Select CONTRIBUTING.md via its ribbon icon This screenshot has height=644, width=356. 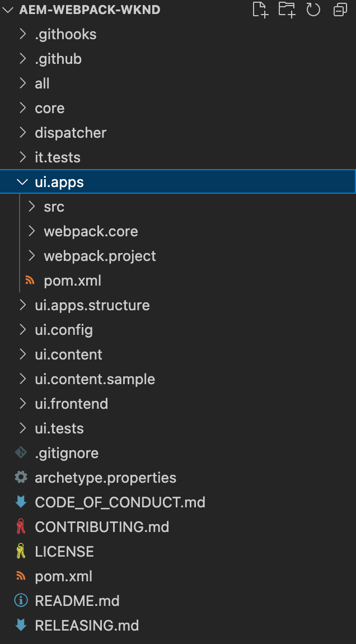pos(21,526)
